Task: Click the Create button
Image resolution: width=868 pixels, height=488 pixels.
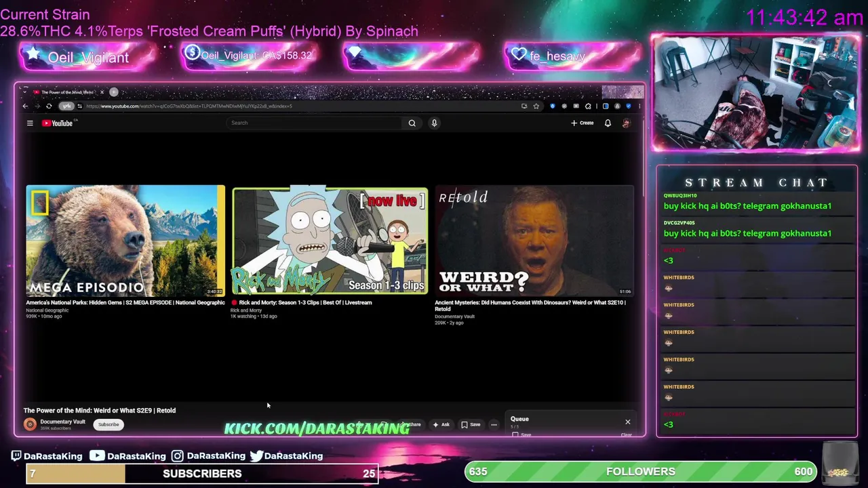Action: pos(582,123)
